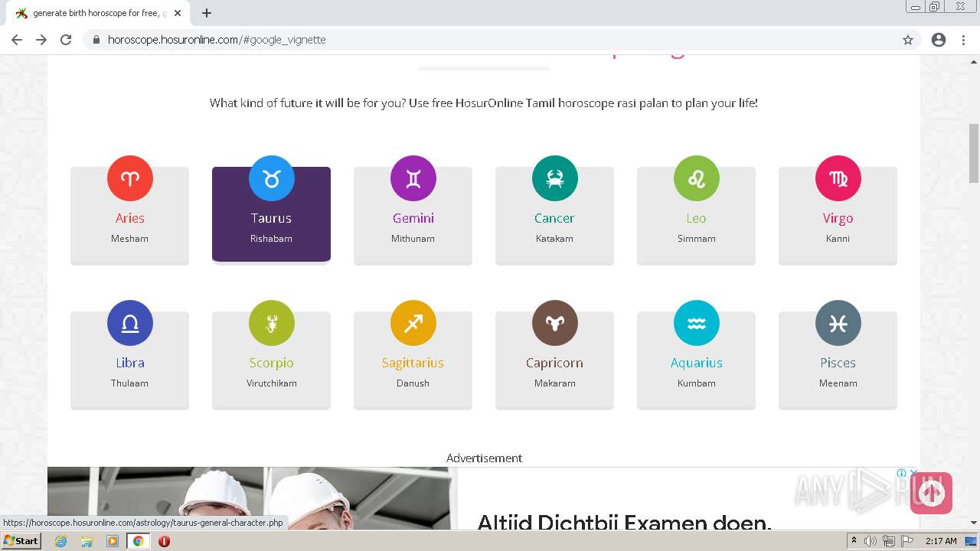Click the Danush text under Sagittarius
980x551 pixels.
(x=413, y=383)
